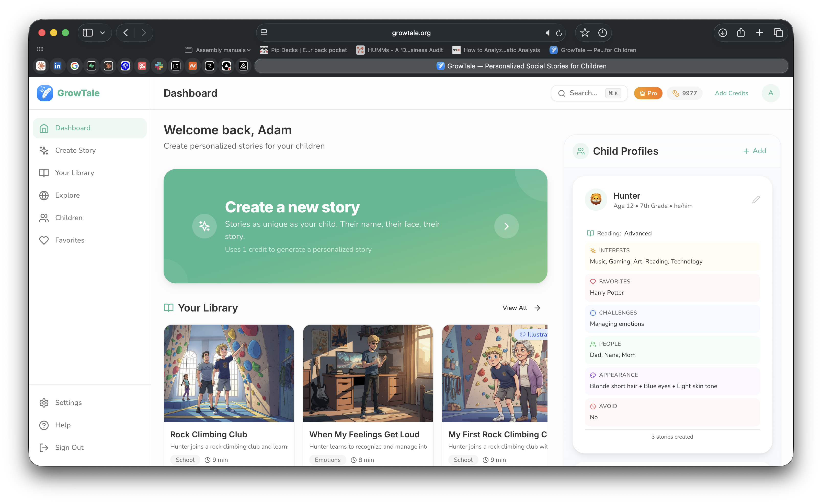
Task: Edit Hunter's profile via the pencil icon
Action: (x=756, y=200)
